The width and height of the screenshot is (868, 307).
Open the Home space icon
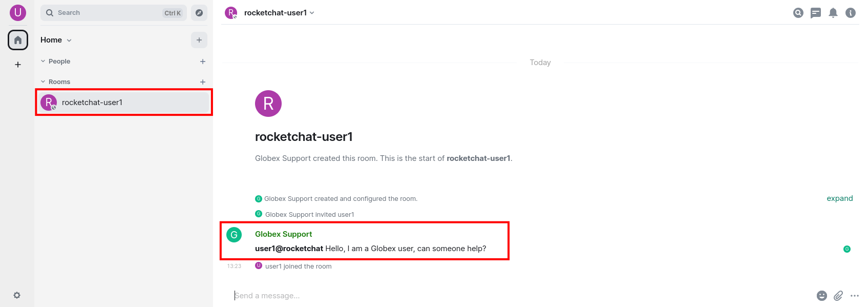(18, 40)
